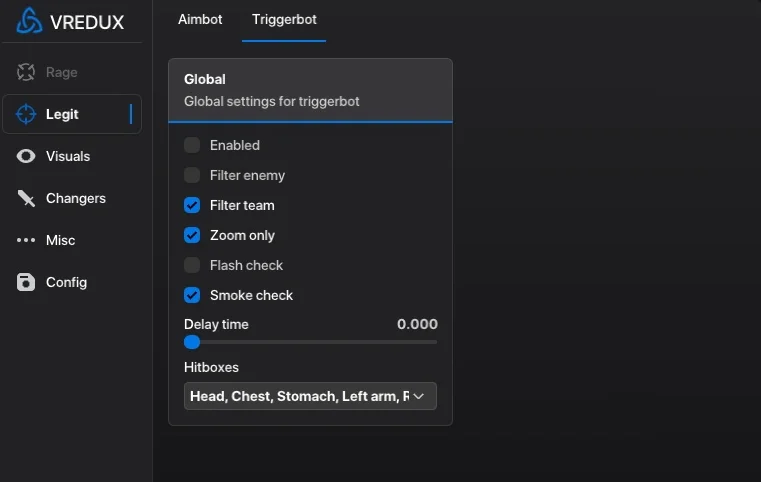The image size is (761, 482).
Task: Enable the Filter enemy checkbox
Action: click(x=192, y=175)
